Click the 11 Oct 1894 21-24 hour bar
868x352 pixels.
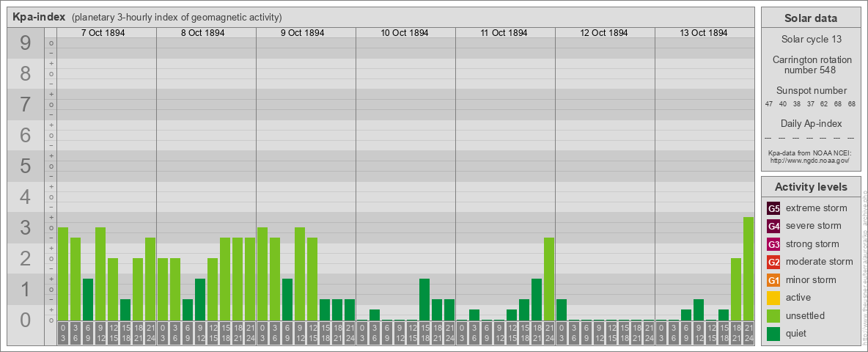click(548, 279)
